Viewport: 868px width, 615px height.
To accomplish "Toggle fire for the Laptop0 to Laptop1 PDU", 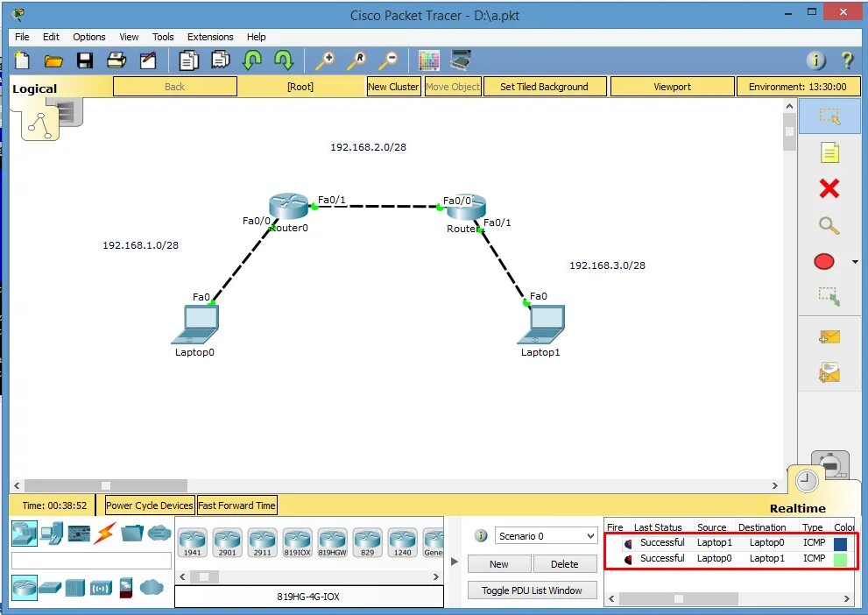I will point(628,560).
